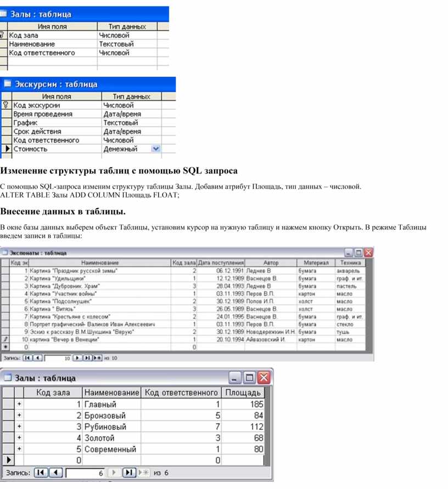Click the last-record button in Залы datasheet navigation
Viewport: 448px width, 489px height.
point(129,473)
